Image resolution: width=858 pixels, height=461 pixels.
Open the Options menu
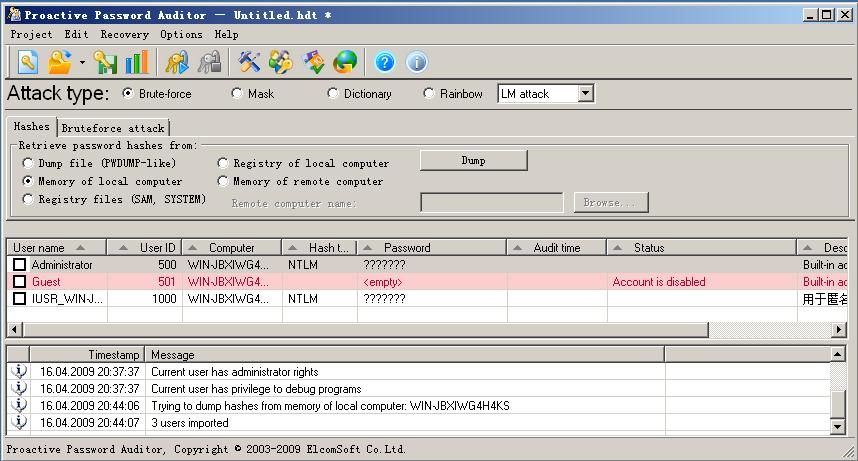181,34
